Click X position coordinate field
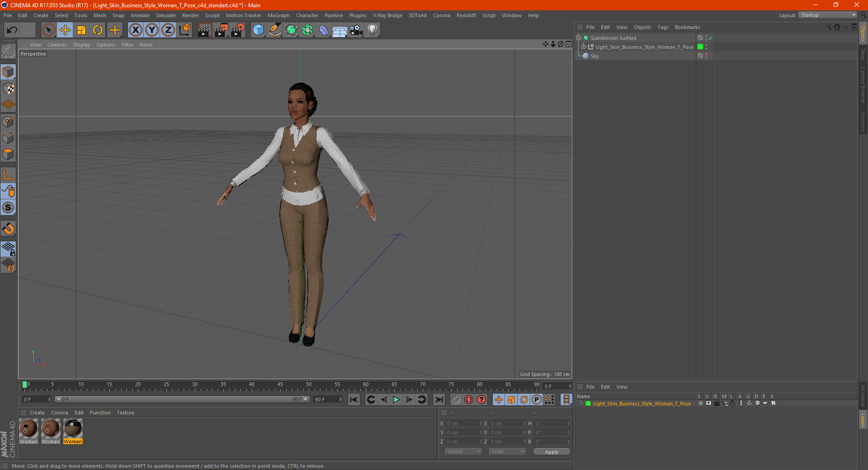The height and width of the screenshot is (470, 868). coord(463,424)
